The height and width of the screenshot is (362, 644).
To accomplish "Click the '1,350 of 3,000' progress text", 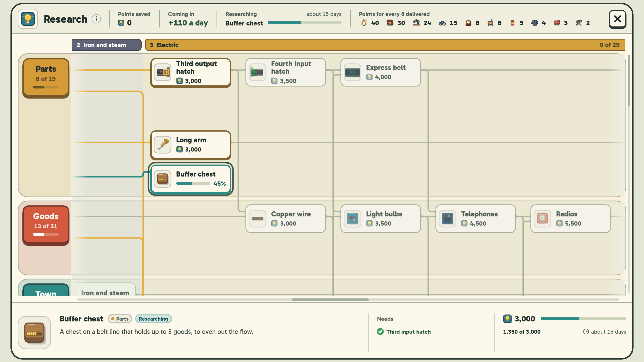I will 522,332.
